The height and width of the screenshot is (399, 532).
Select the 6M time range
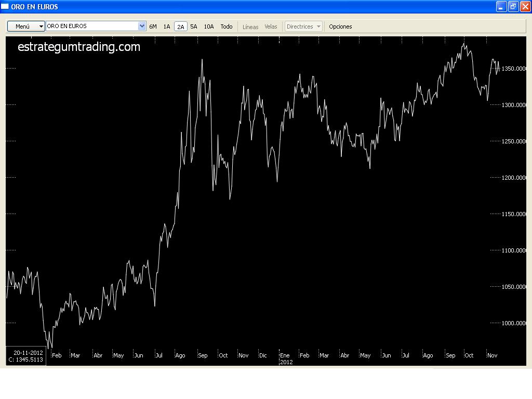tap(153, 26)
